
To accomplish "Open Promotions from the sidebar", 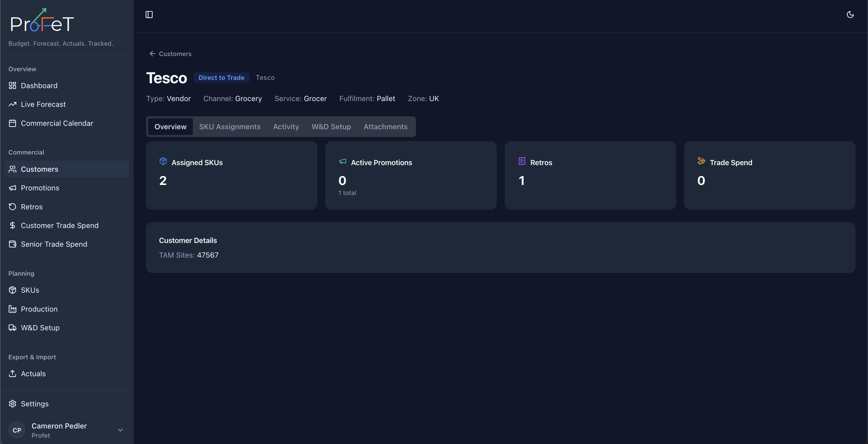I will (67, 188).
